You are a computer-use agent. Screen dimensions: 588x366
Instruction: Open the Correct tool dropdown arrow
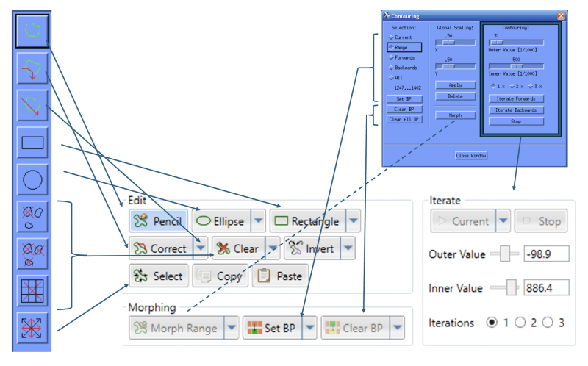pyautogui.click(x=201, y=248)
